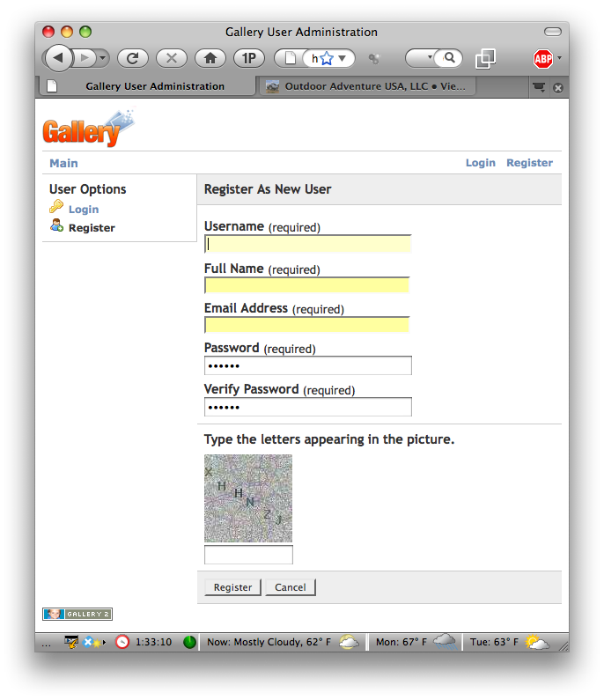604x700 pixels.
Task: Bookmark this page with the star icon
Action: coord(327,59)
